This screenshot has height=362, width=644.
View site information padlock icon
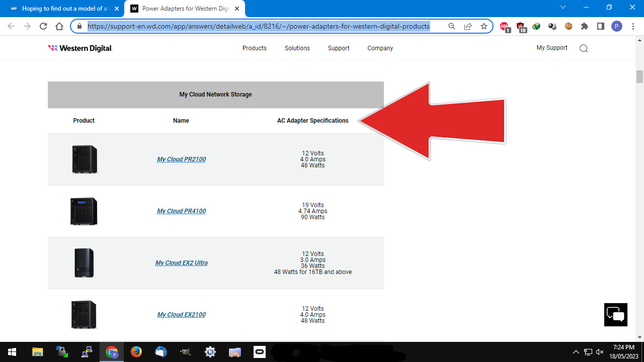tap(79, 26)
